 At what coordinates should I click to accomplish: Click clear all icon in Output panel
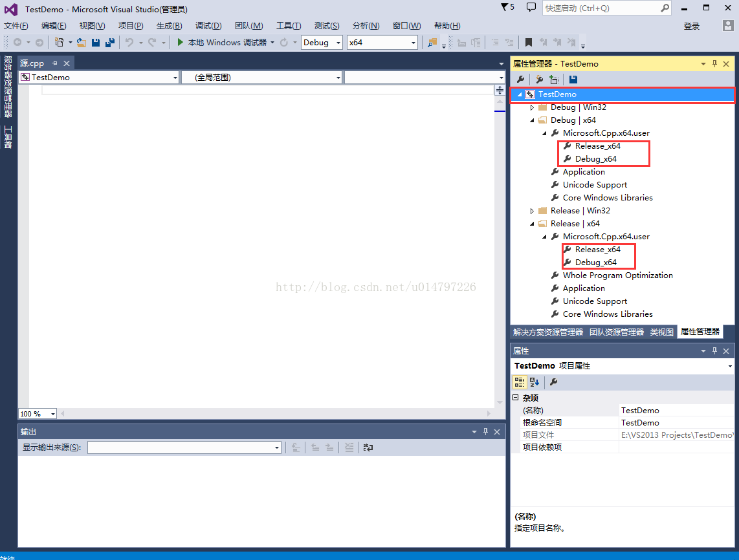(x=349, y=447)
